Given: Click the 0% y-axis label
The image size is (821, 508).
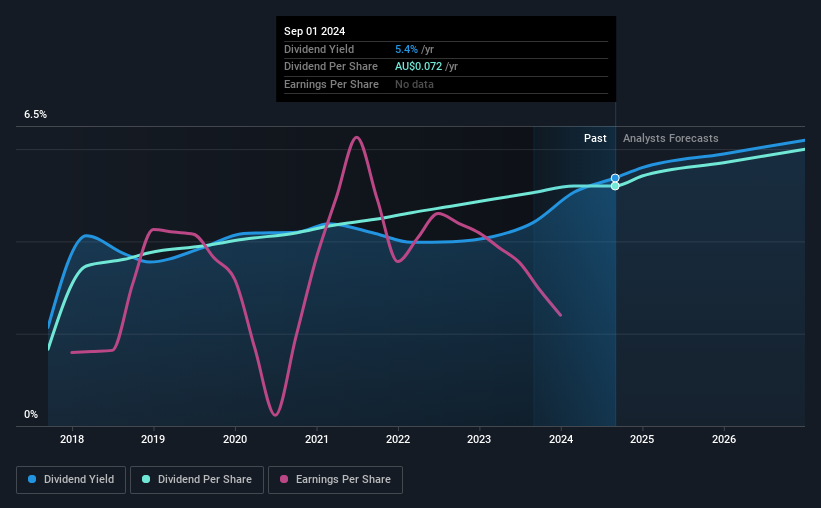Looking at the screenshot, I should point(31,414).
